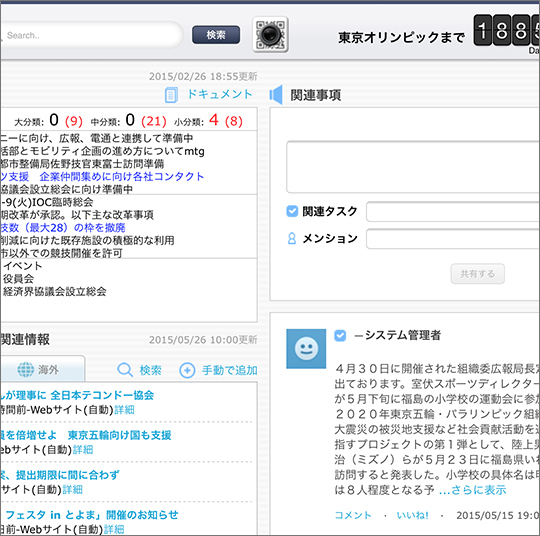Image resolution: width=540 pixels, height=536 pixels.
Task: Open the smiley avatar of システム管理者
Action: click(x=306, y=349)
